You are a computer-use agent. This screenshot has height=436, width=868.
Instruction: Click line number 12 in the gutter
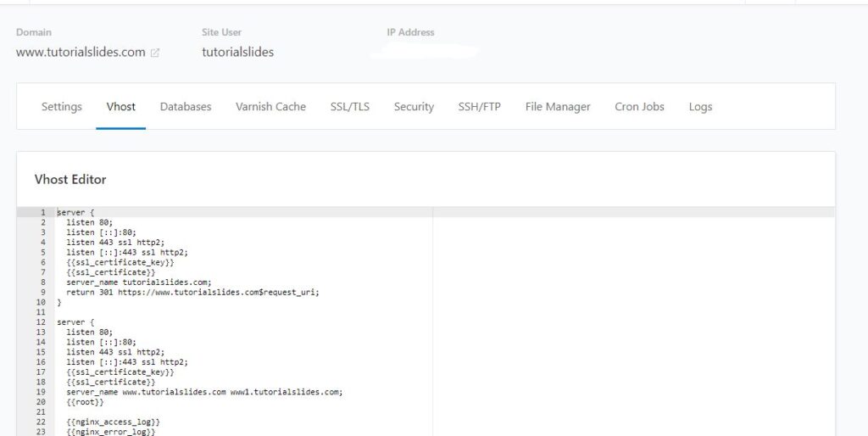(x=41, y=321)
